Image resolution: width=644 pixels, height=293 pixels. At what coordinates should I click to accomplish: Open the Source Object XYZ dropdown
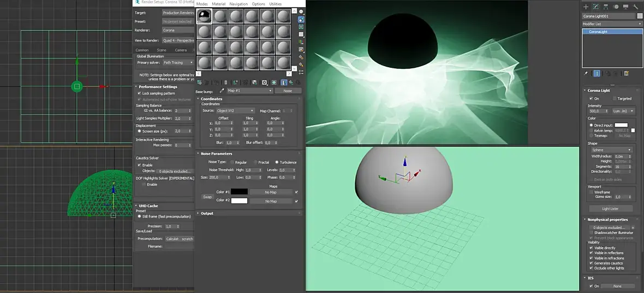tap(235, 111)
